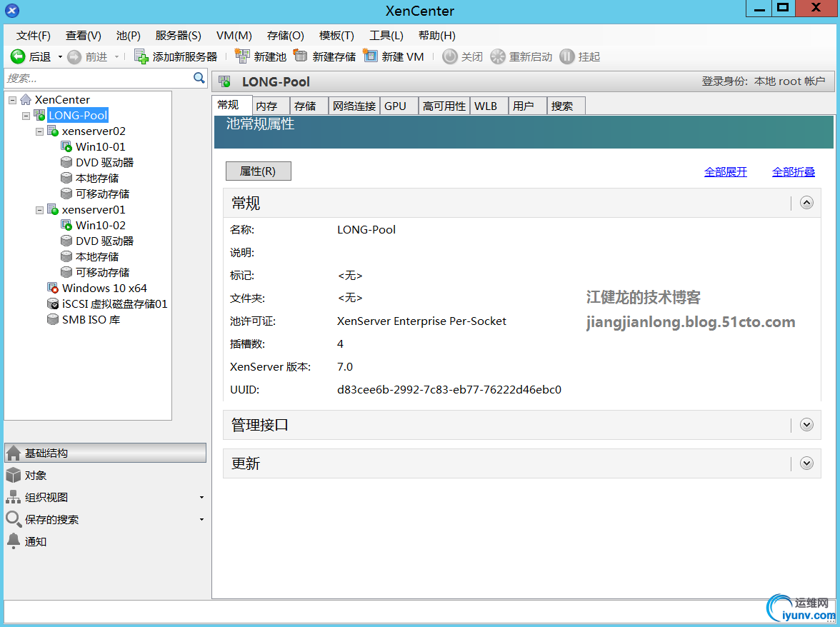Click the Windows 10 x64 stopped VM icon

tap(53, 288)
